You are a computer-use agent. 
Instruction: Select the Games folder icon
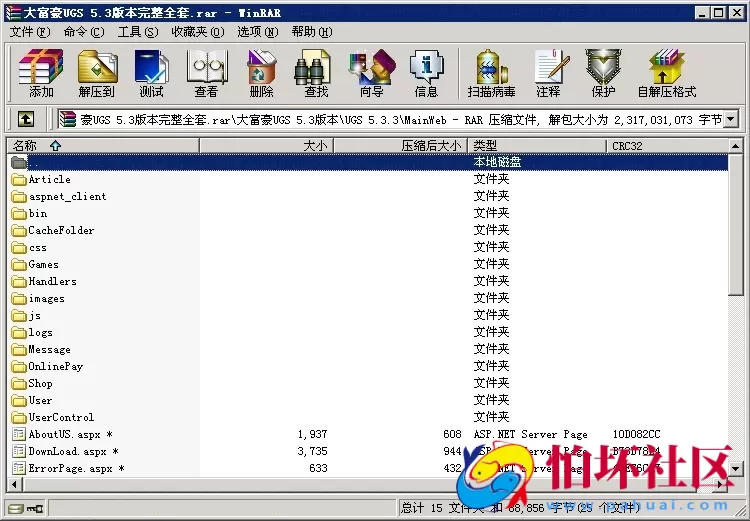pyautogui.click(x=19, y=265)
